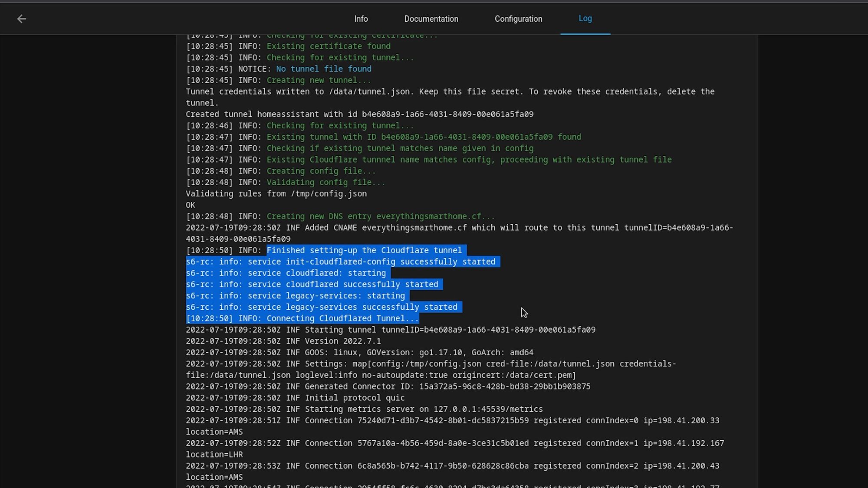Click the 'INF Starting tunnel tunnelID' line
The width and height of the screenshot is (868, 488).
click(391, 330)
